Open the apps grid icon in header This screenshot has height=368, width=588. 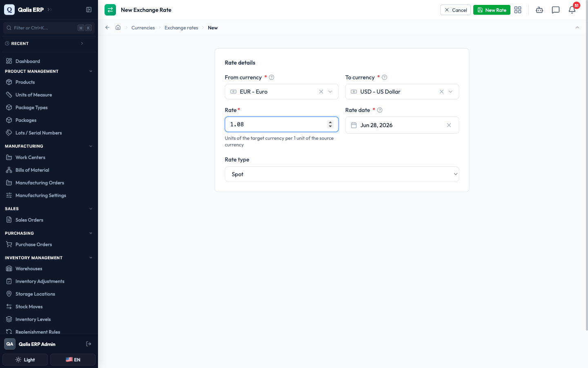(x=518, y=10)
